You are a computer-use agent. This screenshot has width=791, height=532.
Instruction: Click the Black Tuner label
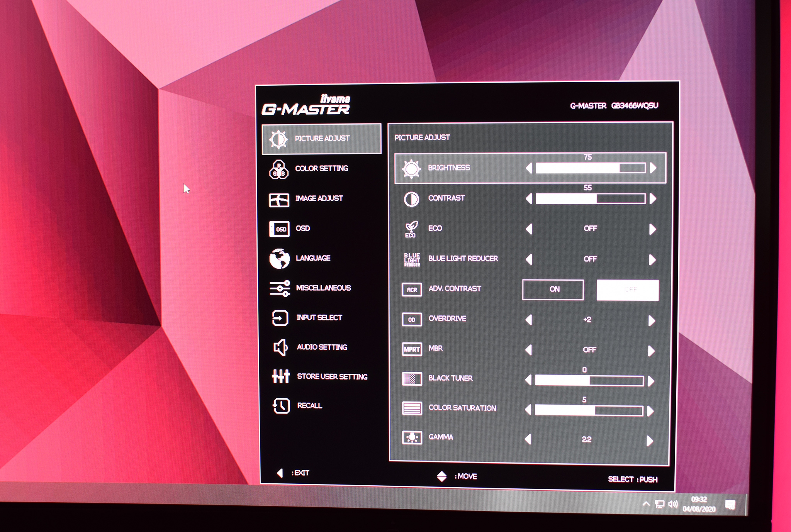[x=450, y=378]
